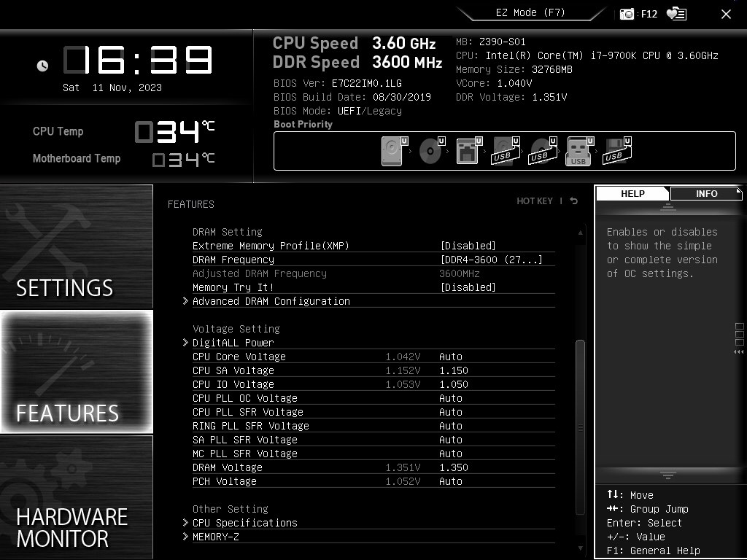Screen dimensions: 747x560
Task: Click the HOT KEY label
Action: click(535, 201)
